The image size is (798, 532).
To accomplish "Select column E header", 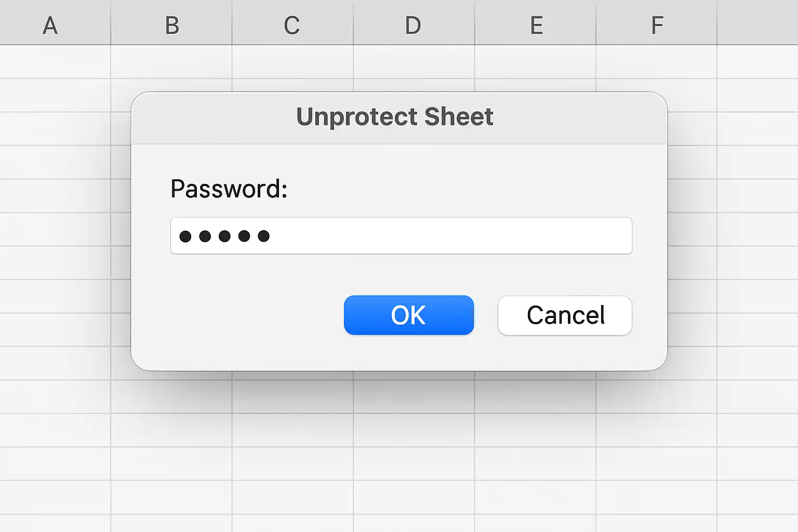I will 536,23.
